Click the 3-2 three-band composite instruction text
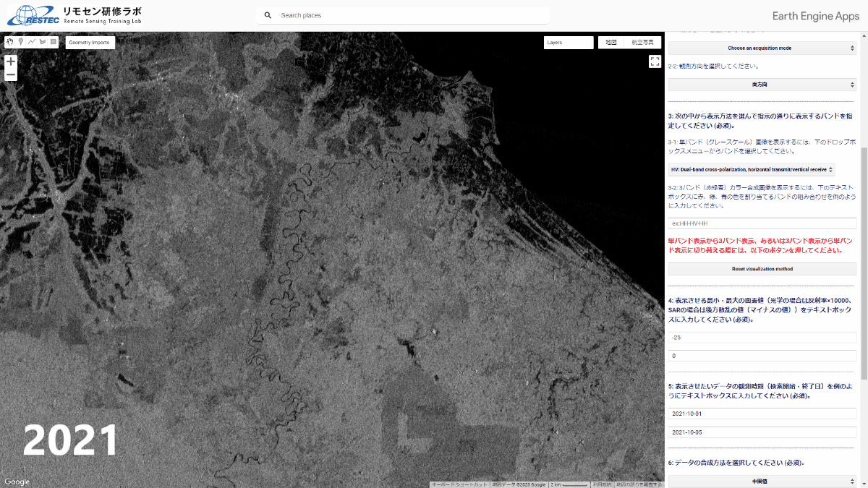 (760, 196)
